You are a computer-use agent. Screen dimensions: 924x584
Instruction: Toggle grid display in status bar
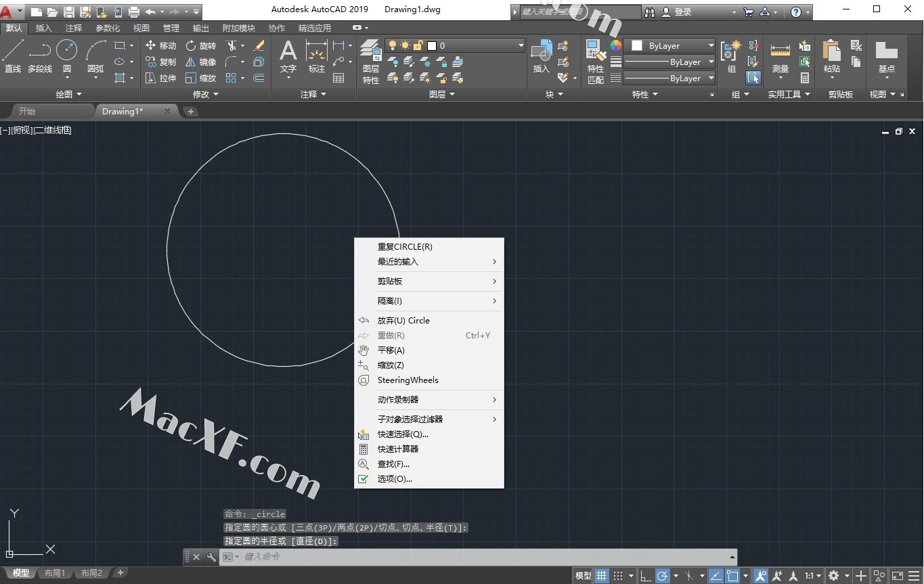coord(601,576)
